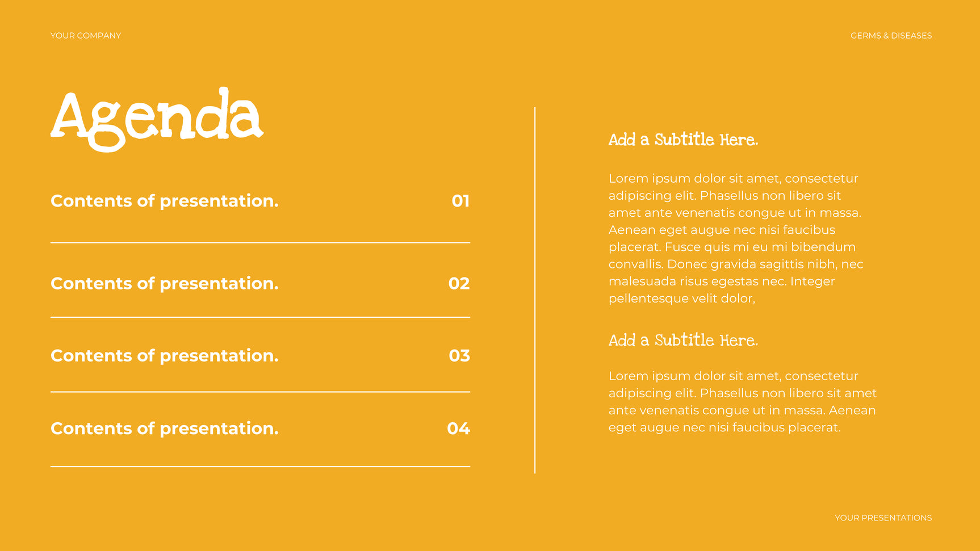Click the number 01 label
This screenshot has width=980, height=551.
(x=460, y=201)
